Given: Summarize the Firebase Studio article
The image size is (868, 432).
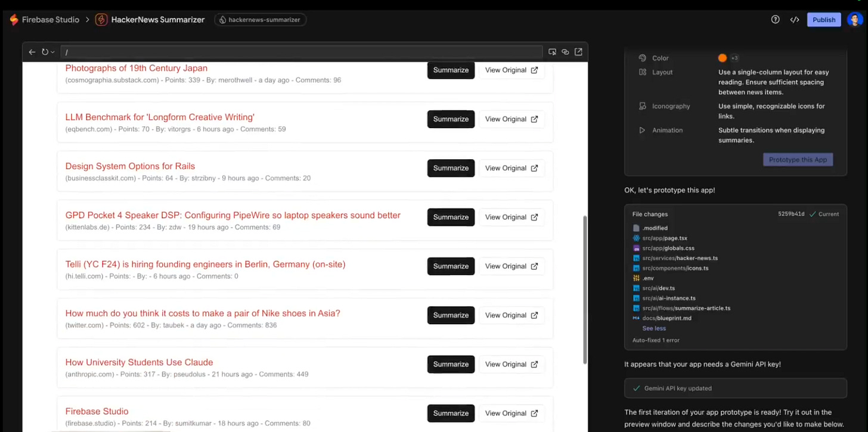Looking at the screenshot, I should 451,414.
